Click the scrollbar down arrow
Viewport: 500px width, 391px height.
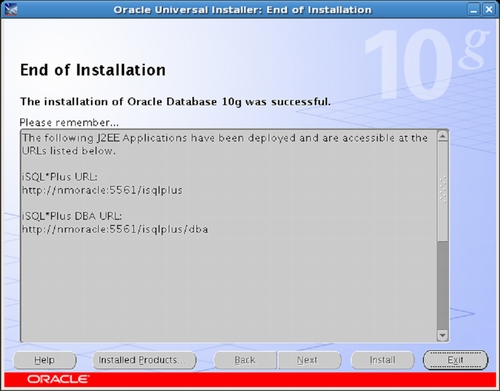coord(442,335)
